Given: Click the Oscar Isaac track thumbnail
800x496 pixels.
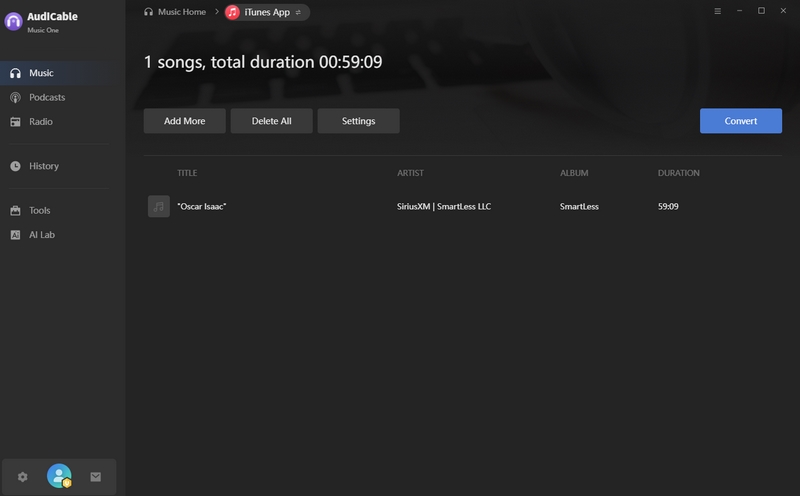Looking at the screenshot, I should (159, 206).
